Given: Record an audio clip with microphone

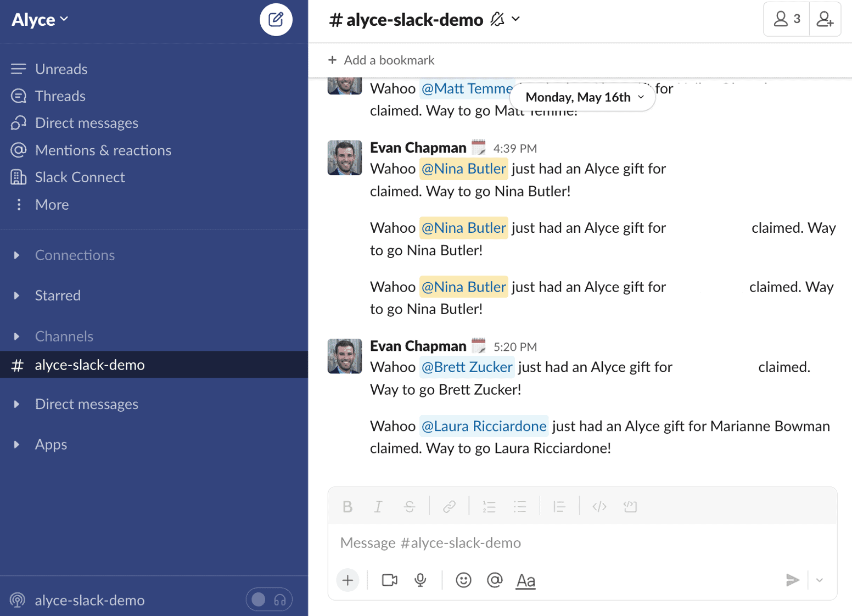Looking at the screenshot, I should click(x=421, y=580).
